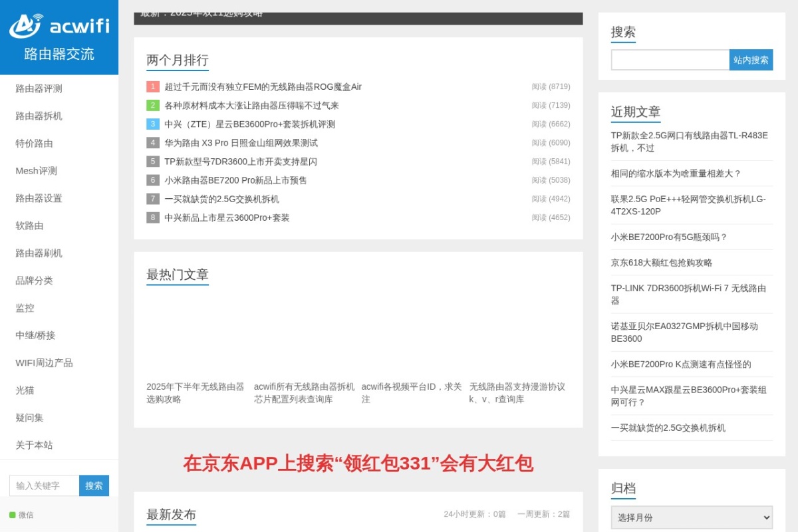Open WIFI周边产品 category
798x532 pixels.
pyautogui.click(x=44, y=363)
